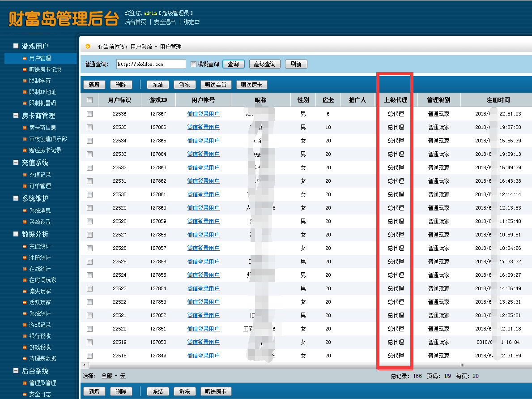532x399 pixels.
Task: Enable the 模糊查询 checkbox
Action: pyautogui.click(x=192, y=64)
